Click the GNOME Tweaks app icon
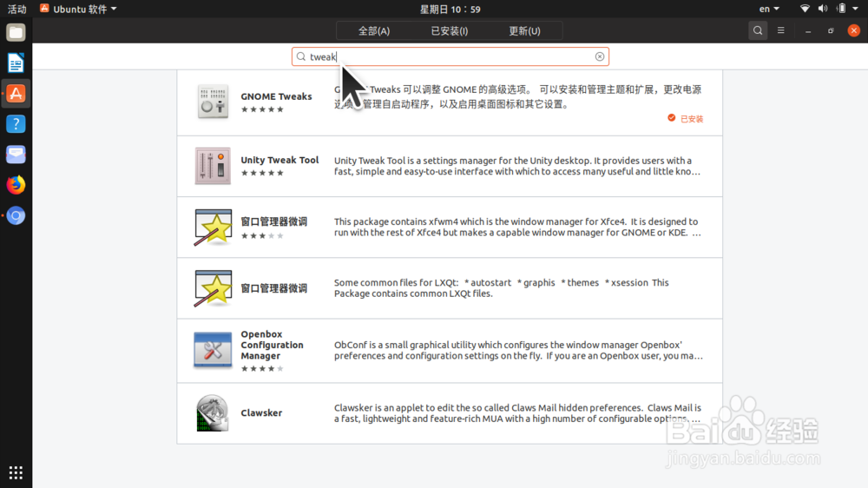 pyautogui.click(x=213, y=102)
